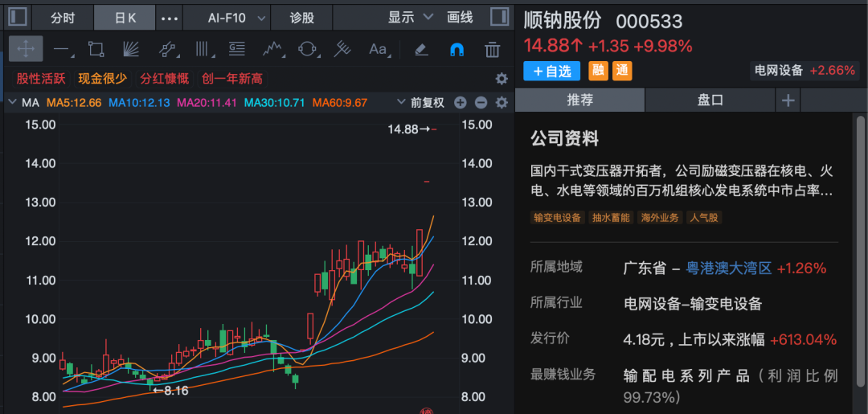Click the 股性活跃 tag
This screenshot has height=414, width=868.
coord(39,78)
